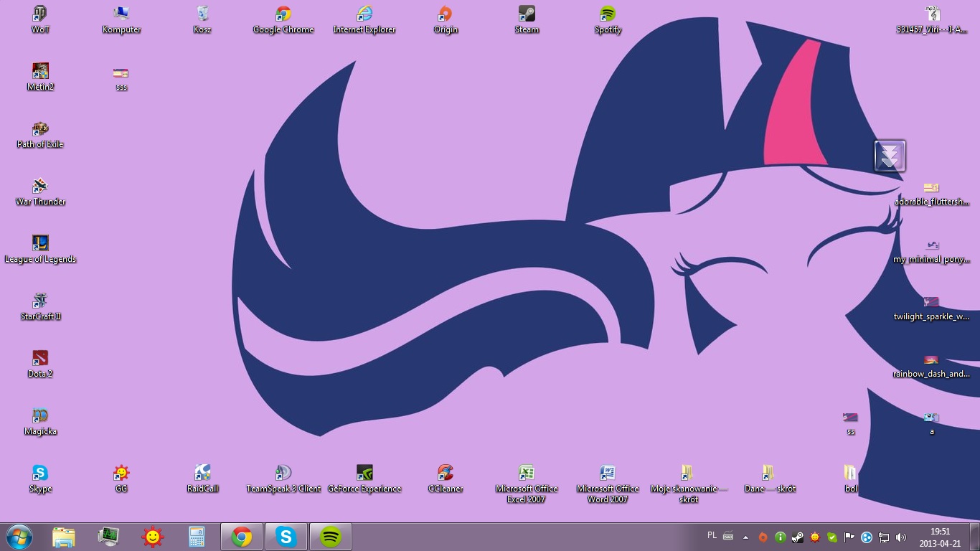Select the Steam desktop shortcut
The height and width of the screenshot is (551, 980).
(x=527, y=19)
